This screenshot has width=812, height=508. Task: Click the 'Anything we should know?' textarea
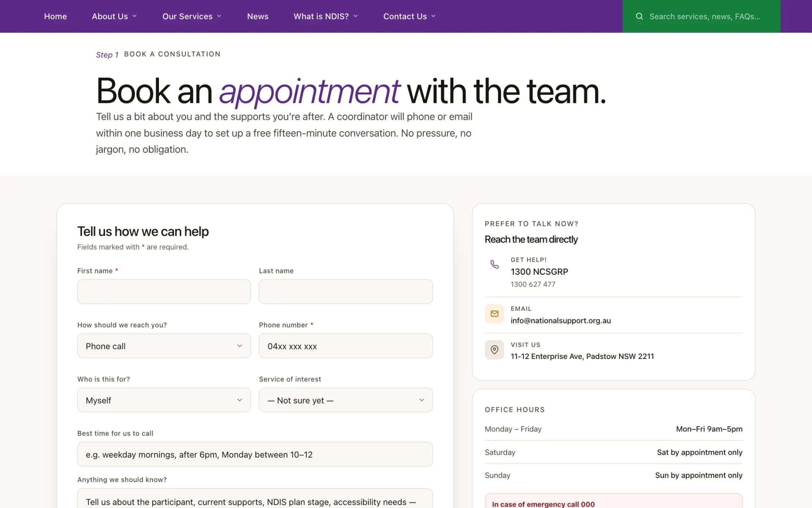255,499
